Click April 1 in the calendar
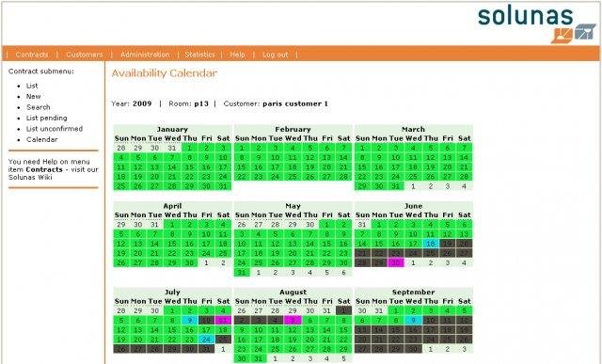This screenshot has height=364, width=602. pos(172,224)
